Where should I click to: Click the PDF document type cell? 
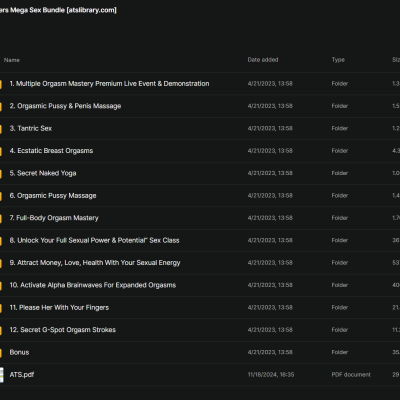click(x=351, y=375)
